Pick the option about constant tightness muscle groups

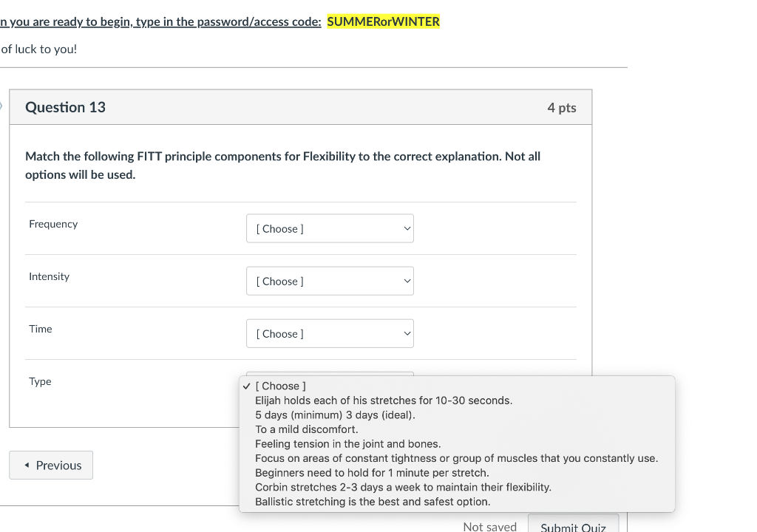(455, 458)
